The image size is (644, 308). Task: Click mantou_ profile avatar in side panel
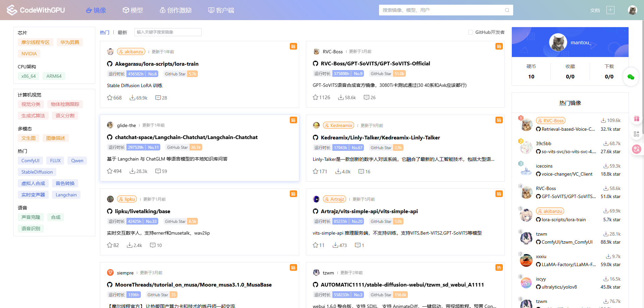(x=558, y=42)
